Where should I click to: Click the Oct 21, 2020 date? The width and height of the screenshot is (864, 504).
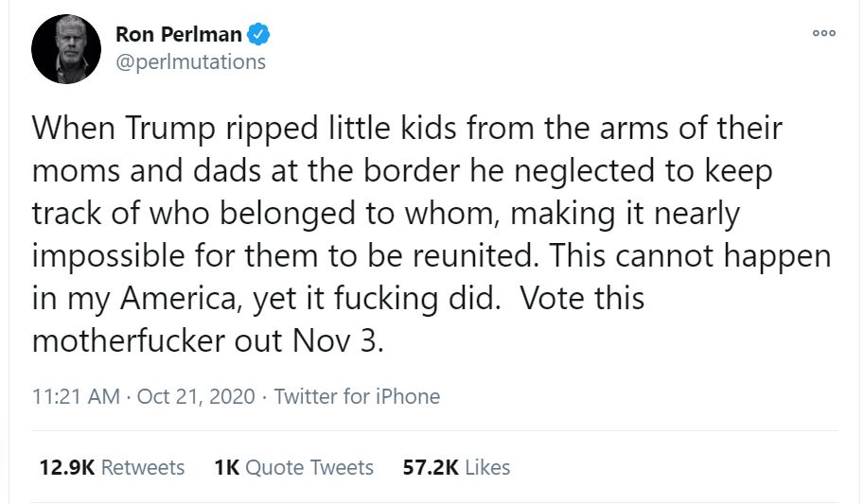click(196, 396)
